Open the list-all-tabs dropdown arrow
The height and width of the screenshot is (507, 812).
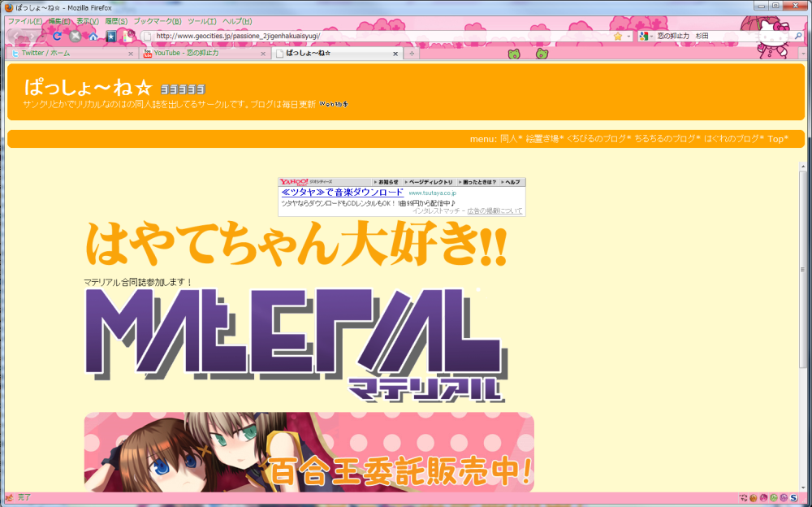click(x=803, y=54)
